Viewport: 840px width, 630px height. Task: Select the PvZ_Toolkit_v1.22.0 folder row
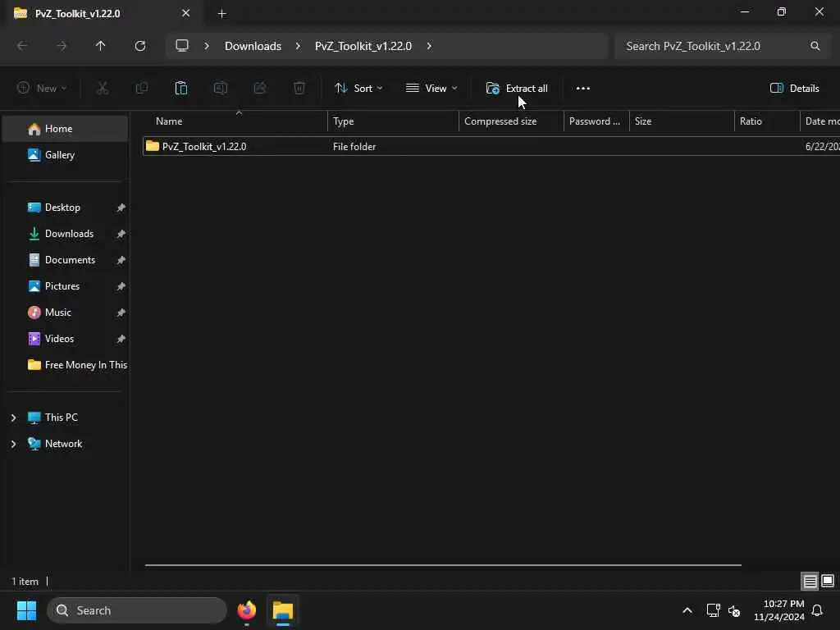pos(491,146)
